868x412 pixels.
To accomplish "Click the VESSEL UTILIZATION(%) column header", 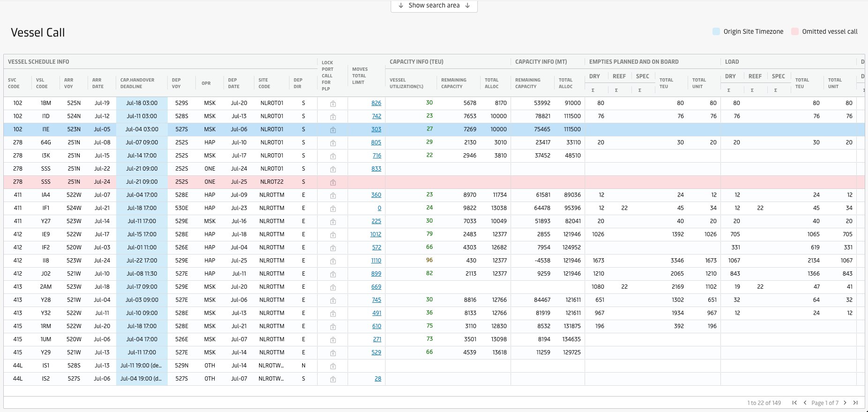I will pos(407,83).
